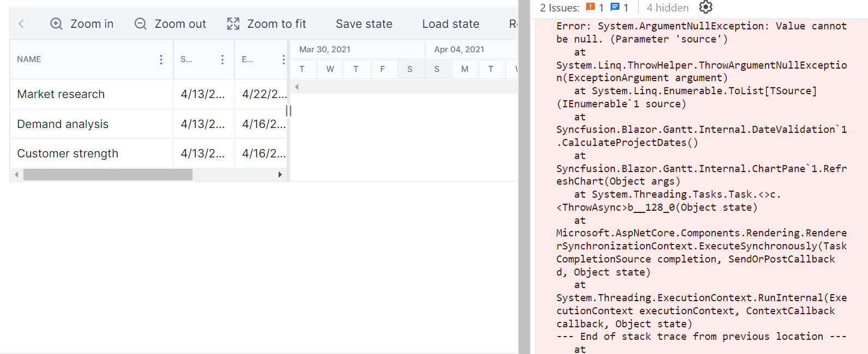Click the blue messages issue icon
This screenshot has height=354, width=868.
coord(615,7)
